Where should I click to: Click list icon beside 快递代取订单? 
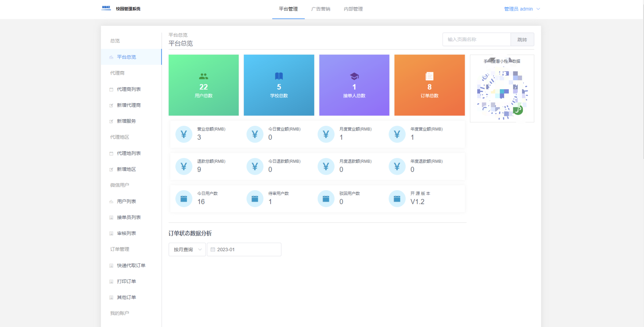[x=111, y=266]
